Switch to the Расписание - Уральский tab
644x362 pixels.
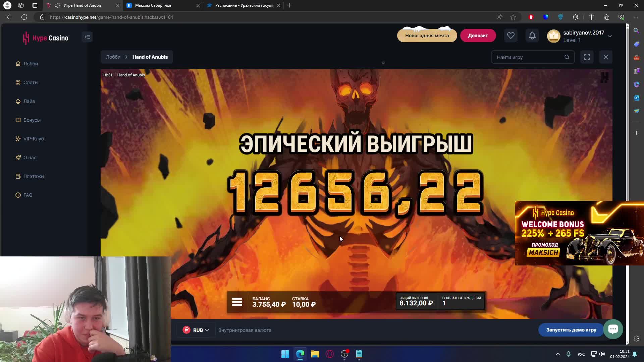click(x=243, y=5)
